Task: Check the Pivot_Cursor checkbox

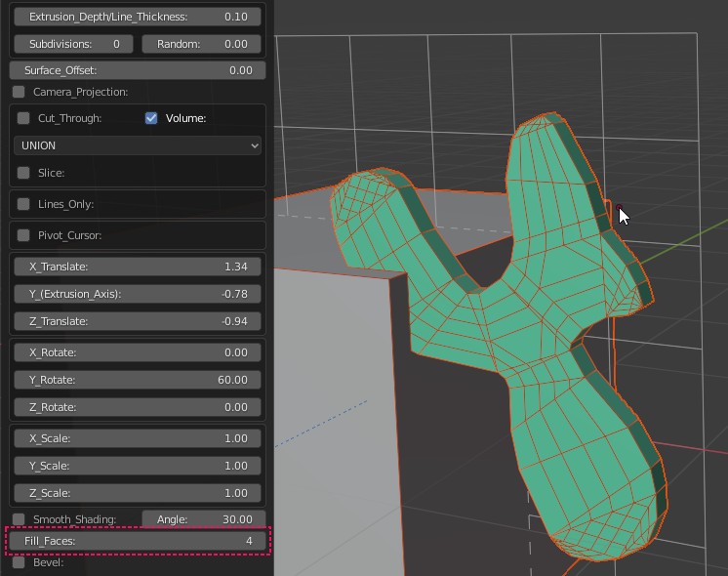Action: tap(23, 235)
